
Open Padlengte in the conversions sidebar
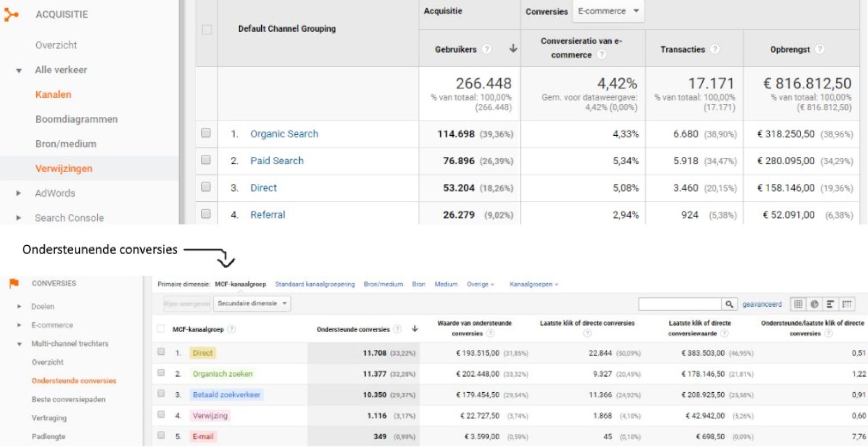tap(49, 436)
